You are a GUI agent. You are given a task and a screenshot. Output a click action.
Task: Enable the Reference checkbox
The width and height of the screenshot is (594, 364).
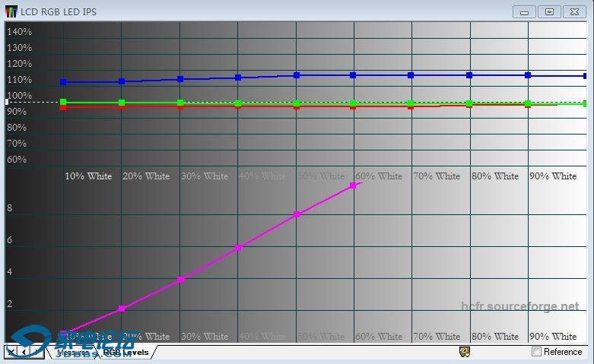[536, 352]
